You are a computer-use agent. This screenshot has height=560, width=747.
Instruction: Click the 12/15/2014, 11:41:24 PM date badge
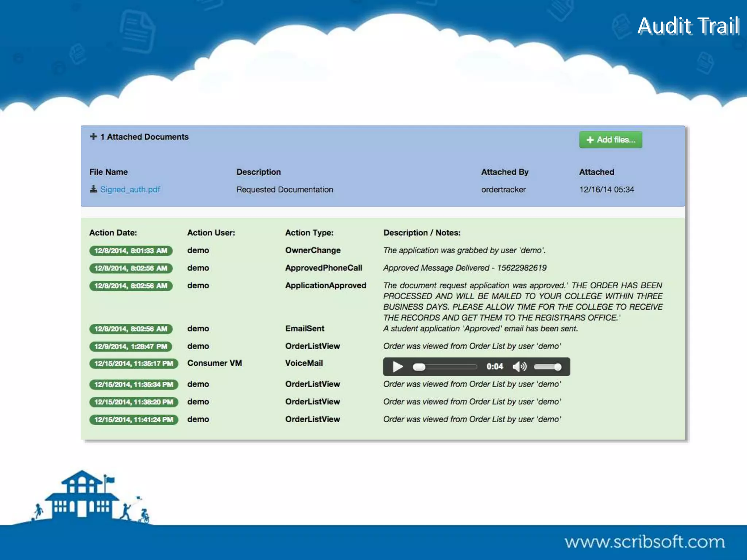[133, 420]
